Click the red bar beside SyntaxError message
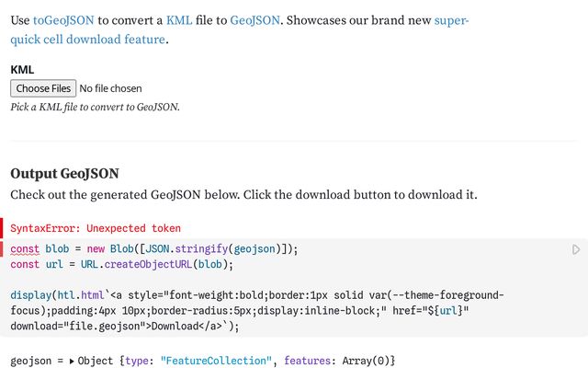The width and height of the screenshot is (588, 368). point(2,228)
